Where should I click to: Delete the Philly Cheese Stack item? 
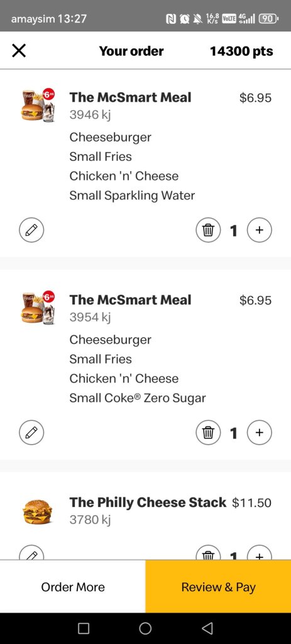(x=208, y=552)
